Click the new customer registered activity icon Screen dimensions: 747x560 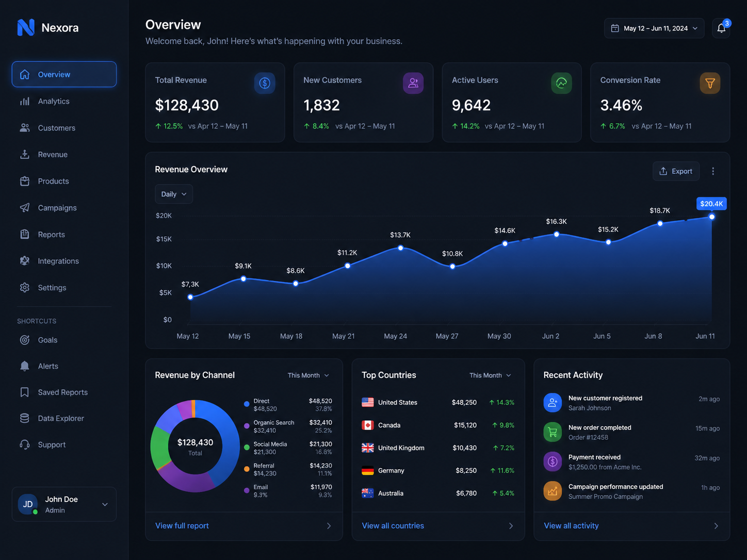[553, 403]
